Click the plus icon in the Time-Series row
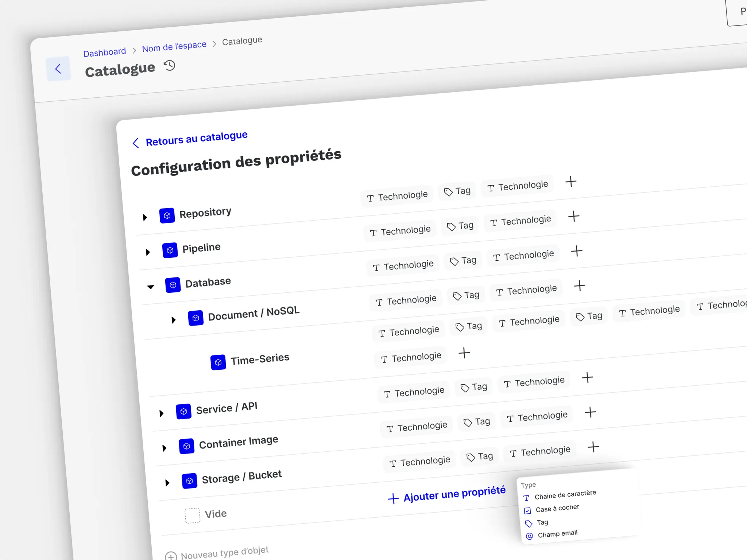The height and width of the screenshot is (560, 747). tap(464, 353)
